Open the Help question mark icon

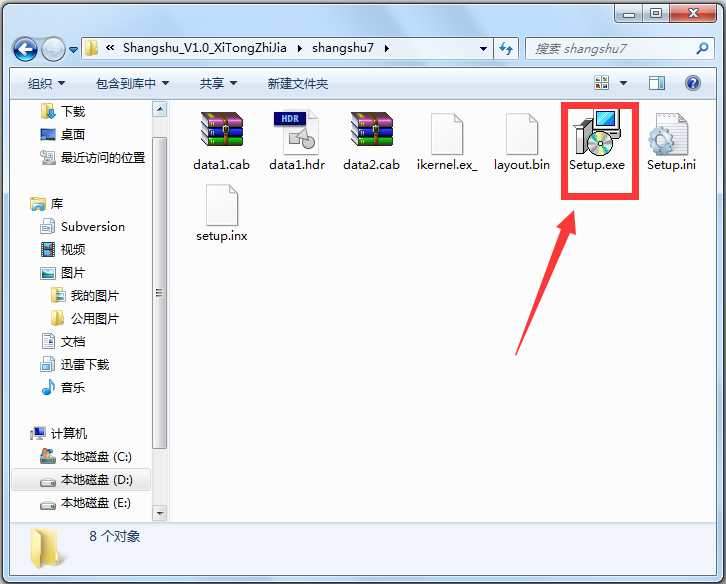coord(693,83)
